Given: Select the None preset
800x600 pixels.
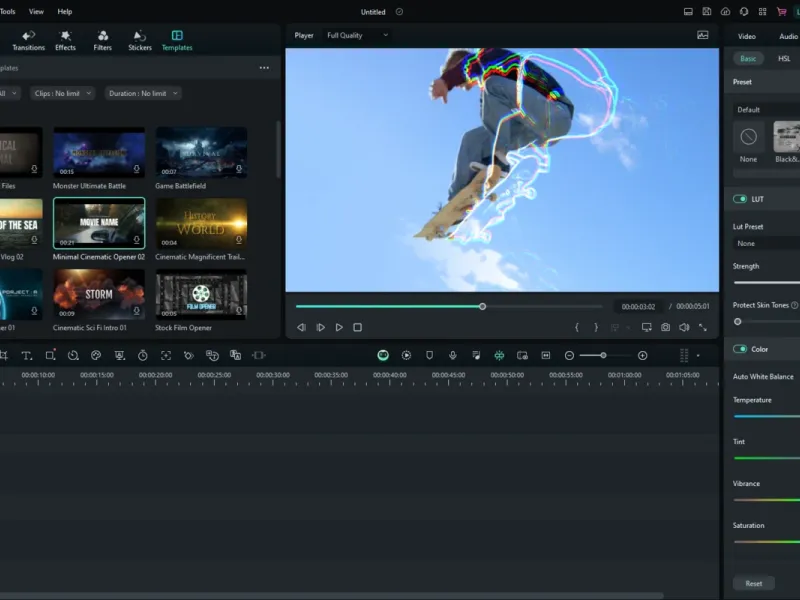Looking at the screenshot, I should pyautogui.click(x=748, y=142).
